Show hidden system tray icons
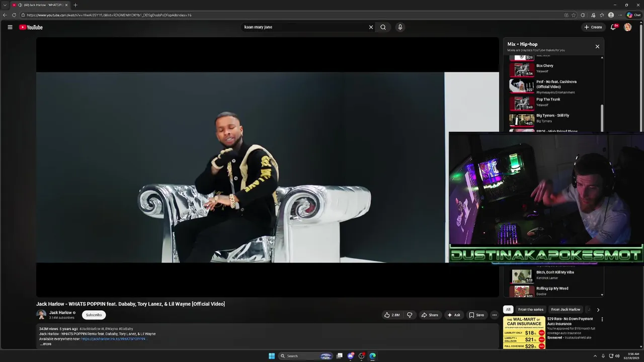The image size is (644, 362). [595, 356]
